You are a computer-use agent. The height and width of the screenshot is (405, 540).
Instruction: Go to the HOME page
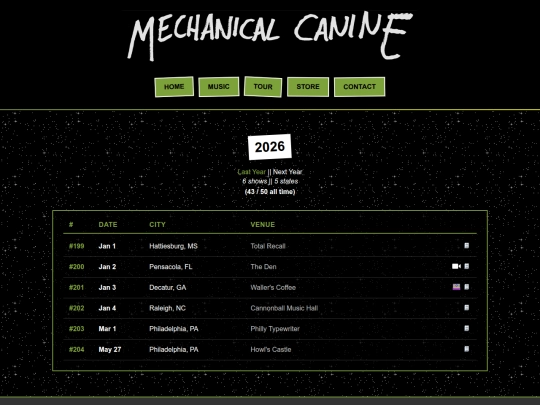pyautogui.click(x=174, y=87)
